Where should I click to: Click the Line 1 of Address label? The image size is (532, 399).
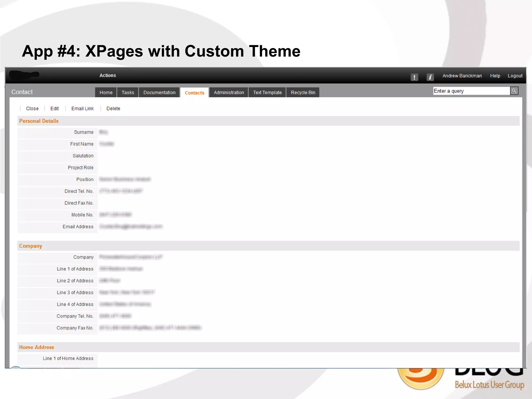point(75,269)
